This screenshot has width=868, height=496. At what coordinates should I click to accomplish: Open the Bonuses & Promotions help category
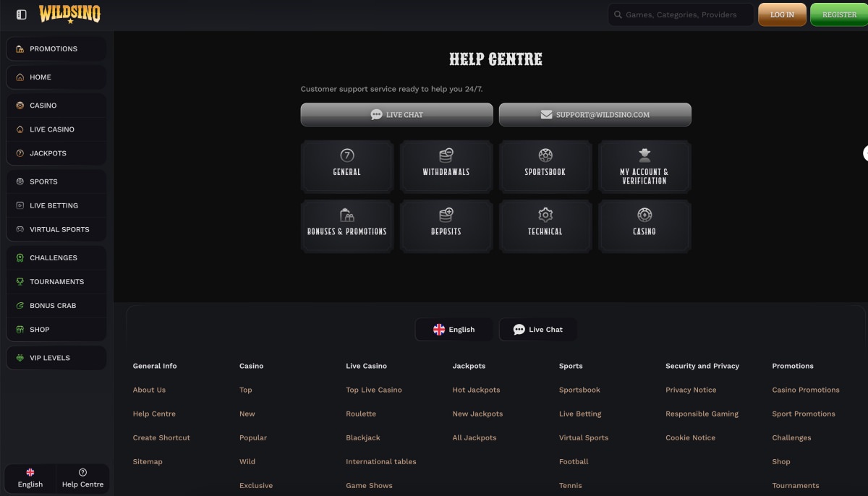(347, 226)
